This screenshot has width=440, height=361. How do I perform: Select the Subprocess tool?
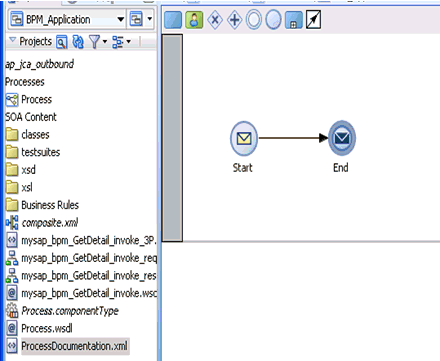[x=294, y=20]
